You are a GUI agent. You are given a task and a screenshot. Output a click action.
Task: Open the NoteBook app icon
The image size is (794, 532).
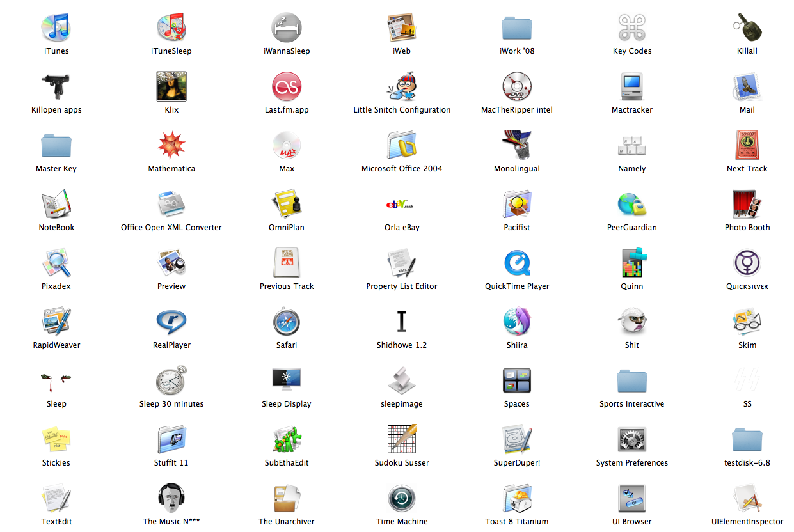tap(56, 203)
